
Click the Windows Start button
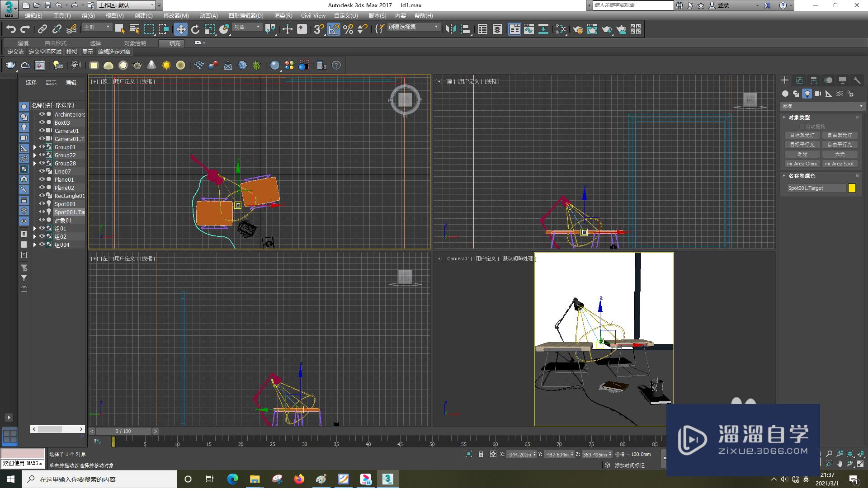tap(10, 480)
